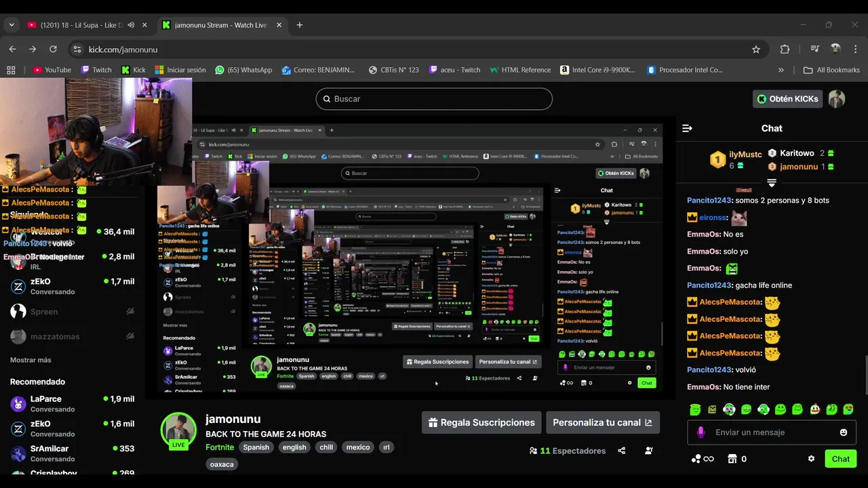Viewport: 868px width, 488px height.
Task: Show more bookmarks with the double chevron
Action: (781, 70)
